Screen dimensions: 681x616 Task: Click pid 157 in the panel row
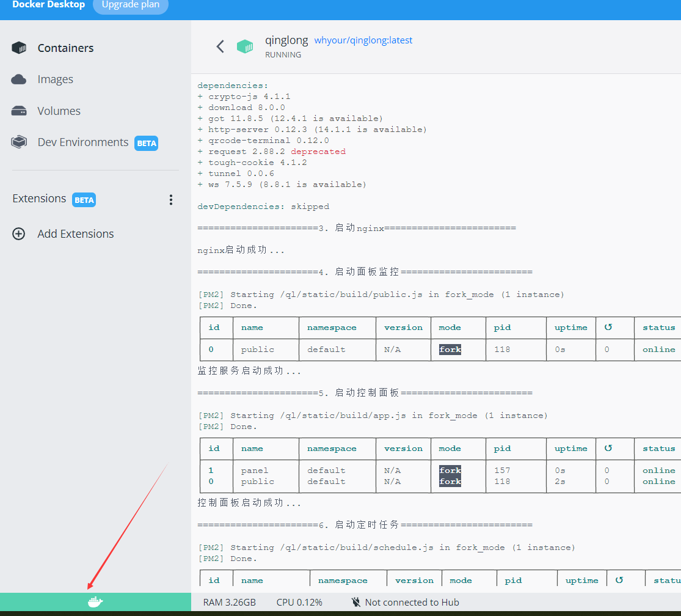click(502, 471)
